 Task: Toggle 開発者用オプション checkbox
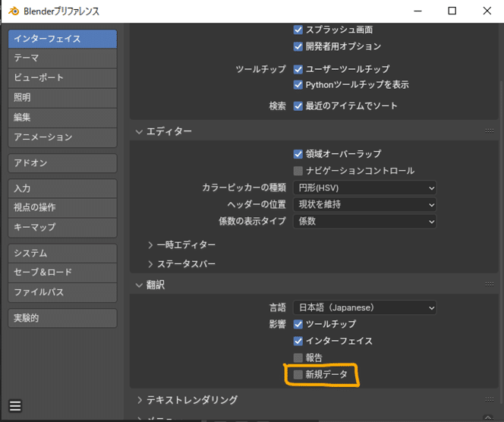coord(298,46)
